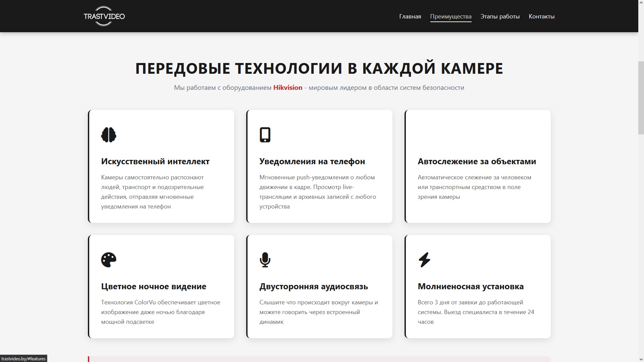Click the lightning bolt icon

point(424,260)
